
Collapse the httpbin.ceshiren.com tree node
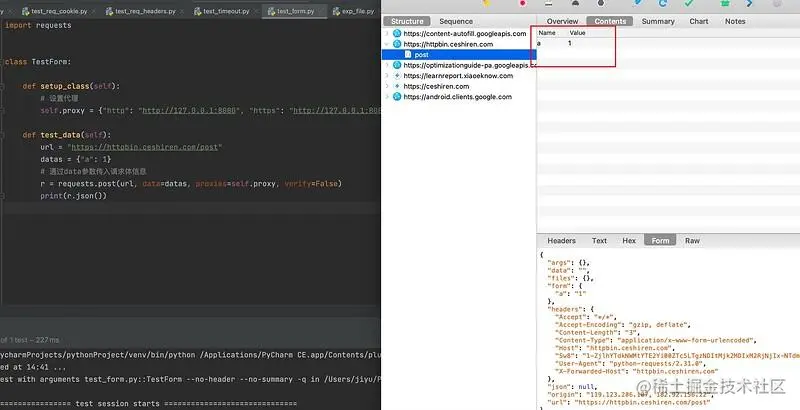coord(387,44)
